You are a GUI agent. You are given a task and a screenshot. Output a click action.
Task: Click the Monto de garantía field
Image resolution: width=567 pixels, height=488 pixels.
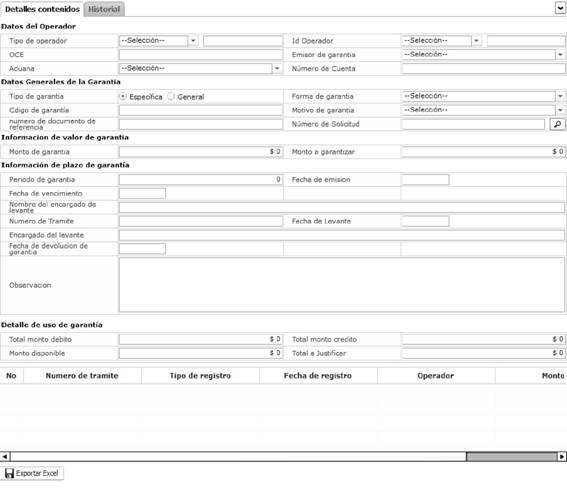click(x=201, y=152)
